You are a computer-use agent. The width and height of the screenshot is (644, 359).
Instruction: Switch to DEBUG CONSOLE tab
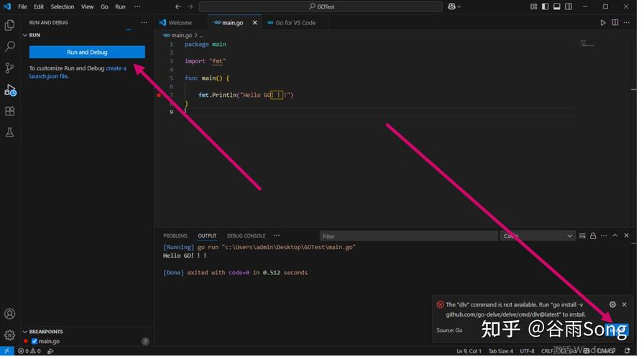pos(246,236)
